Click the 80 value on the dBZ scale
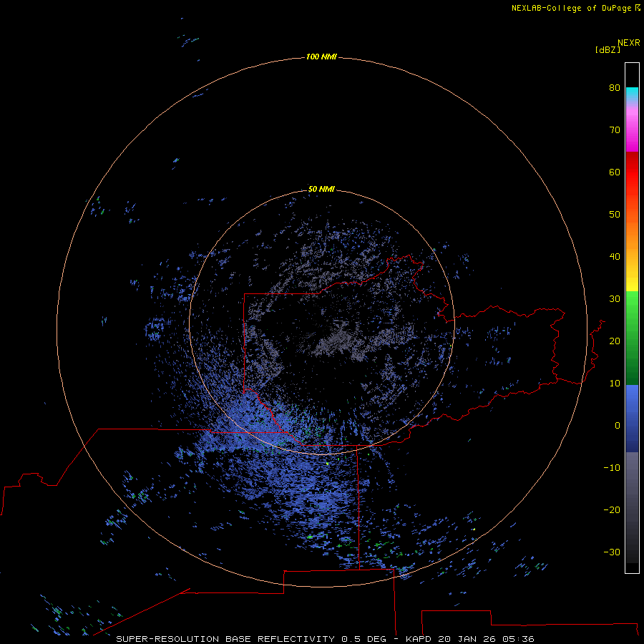Image resolution: width=644 pixels, height=644 pixels. 615,87
